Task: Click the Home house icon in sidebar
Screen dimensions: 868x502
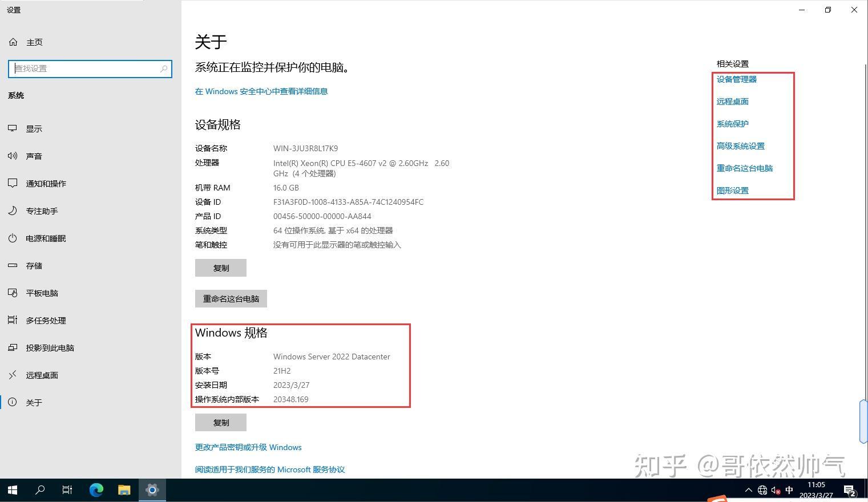Action: tap(13, 42)
